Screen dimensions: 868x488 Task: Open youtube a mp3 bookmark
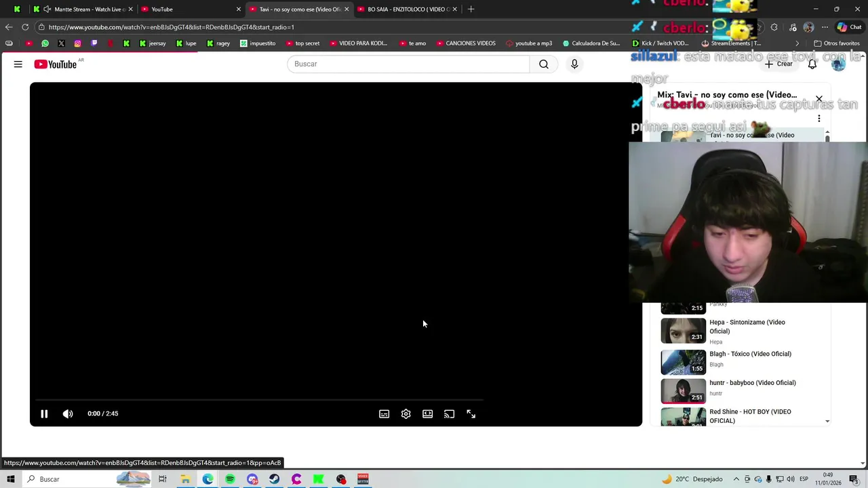pyautogui.click(x=529, y=43)
